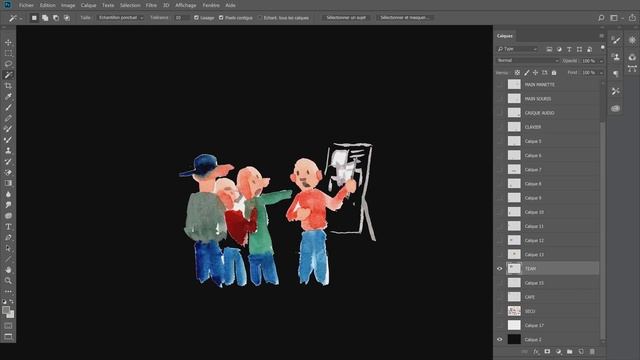Select the Zoom tool
The image size is (640, 360).
click(8, 281)
